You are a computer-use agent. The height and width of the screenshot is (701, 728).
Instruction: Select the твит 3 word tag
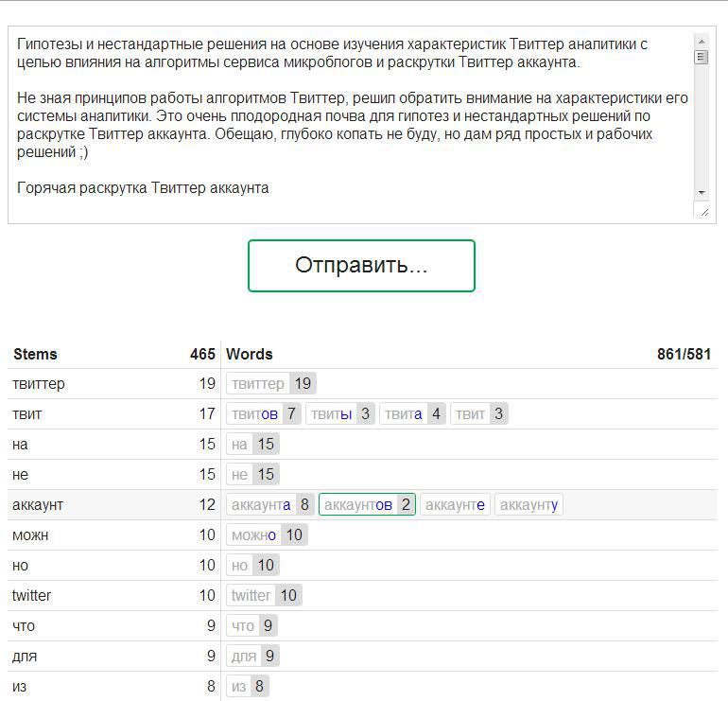coord(479,414)
